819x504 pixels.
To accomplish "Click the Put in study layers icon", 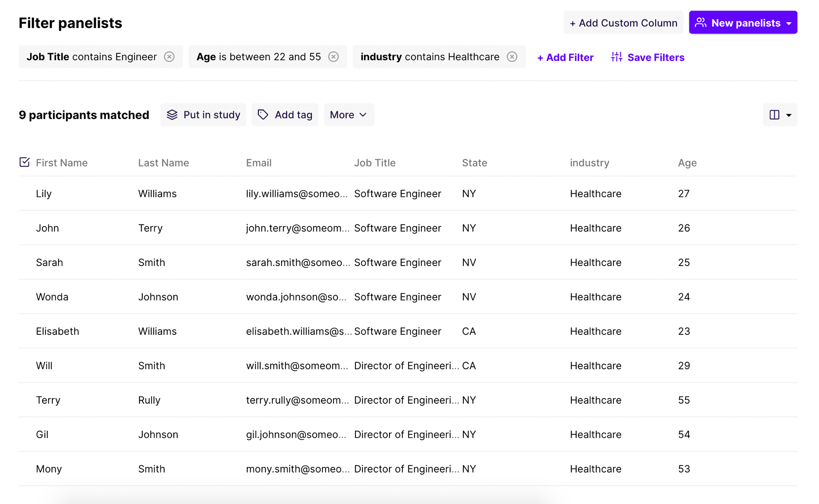I will click(x=172, y=114).
